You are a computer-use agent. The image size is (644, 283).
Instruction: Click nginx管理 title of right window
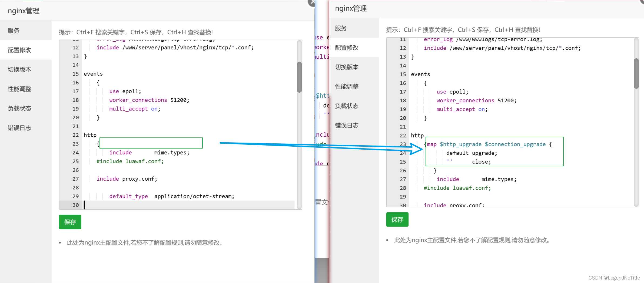[351, 8]
